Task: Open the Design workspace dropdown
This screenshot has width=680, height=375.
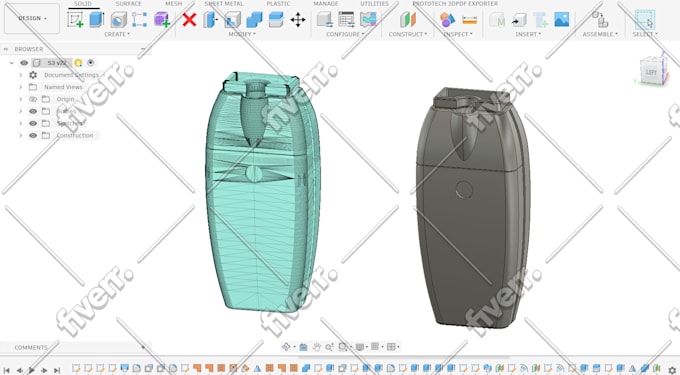Action: coord(32,18)
